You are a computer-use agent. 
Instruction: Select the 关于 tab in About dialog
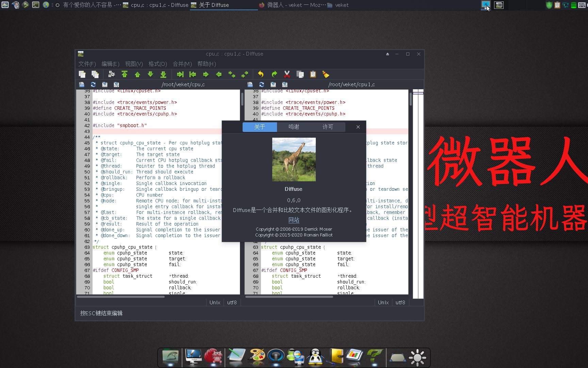tap(260, 127)
